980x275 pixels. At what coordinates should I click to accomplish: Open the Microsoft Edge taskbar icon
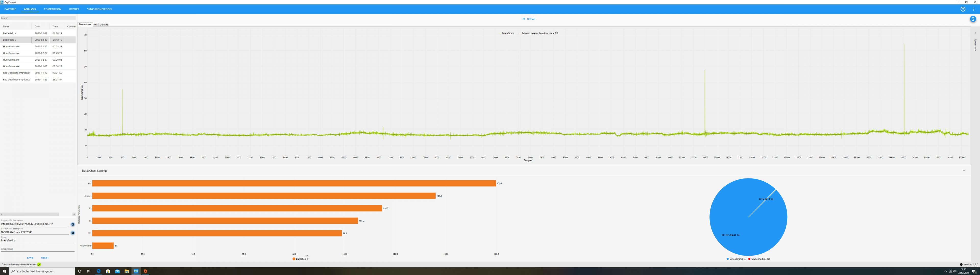(99, 271)
